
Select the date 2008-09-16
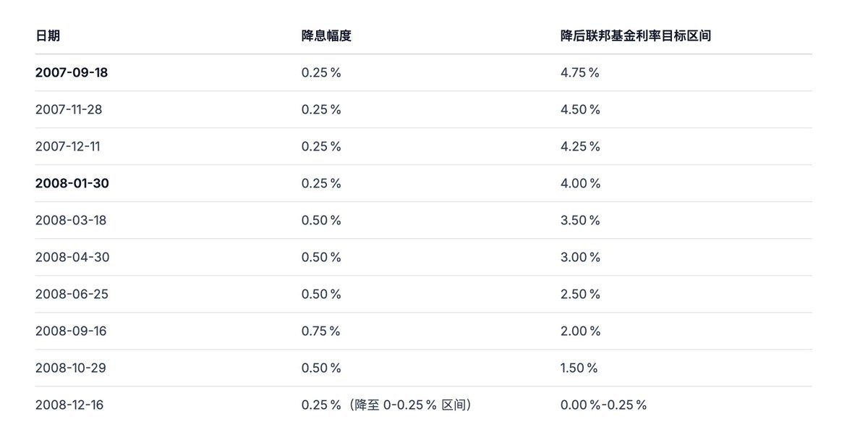pyautogui.click(x=70, y=331)
